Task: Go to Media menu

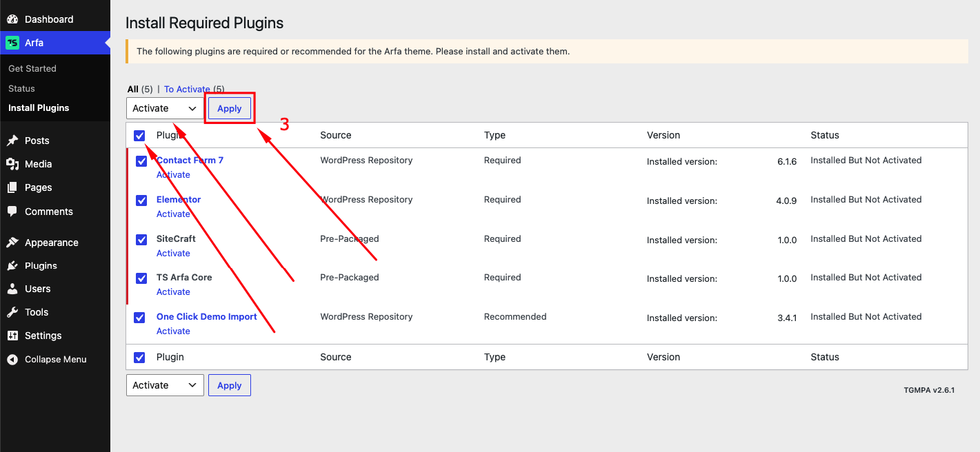Action: pos(55,164)
